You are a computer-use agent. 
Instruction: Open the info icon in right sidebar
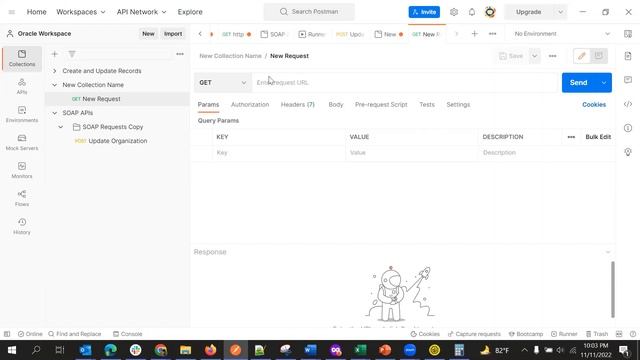click(628, 128)
